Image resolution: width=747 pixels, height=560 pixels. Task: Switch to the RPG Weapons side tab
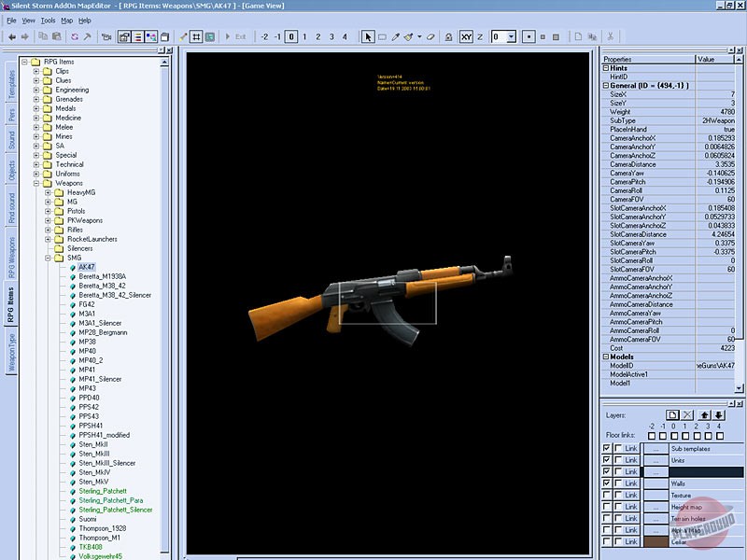(12, 259)
